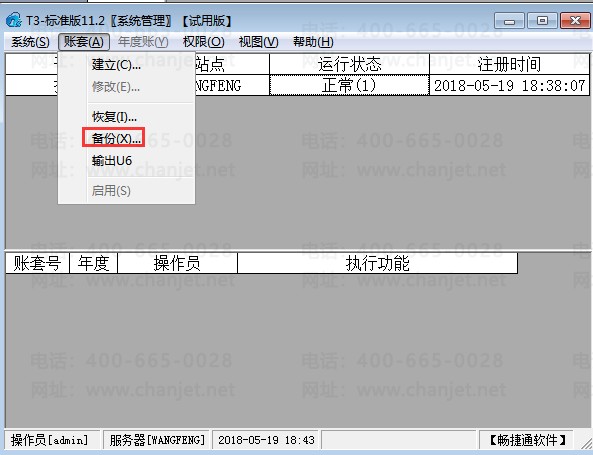Select the 正常(1) status cell
The height and width of the screenshot is (455, 593).
point(349,85)
